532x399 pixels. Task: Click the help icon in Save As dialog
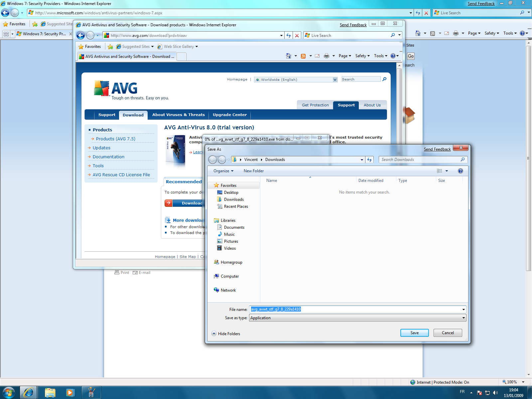pyautogui.click(x=460, y=171)
